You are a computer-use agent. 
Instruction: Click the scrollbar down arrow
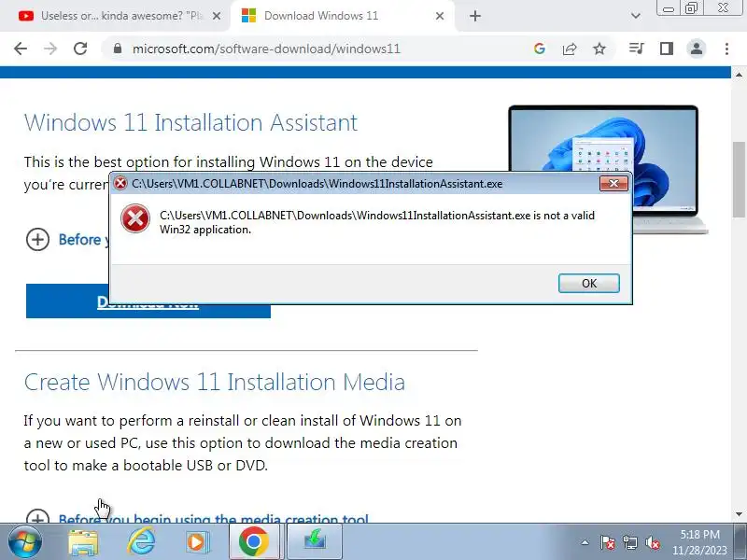[739, 514]
